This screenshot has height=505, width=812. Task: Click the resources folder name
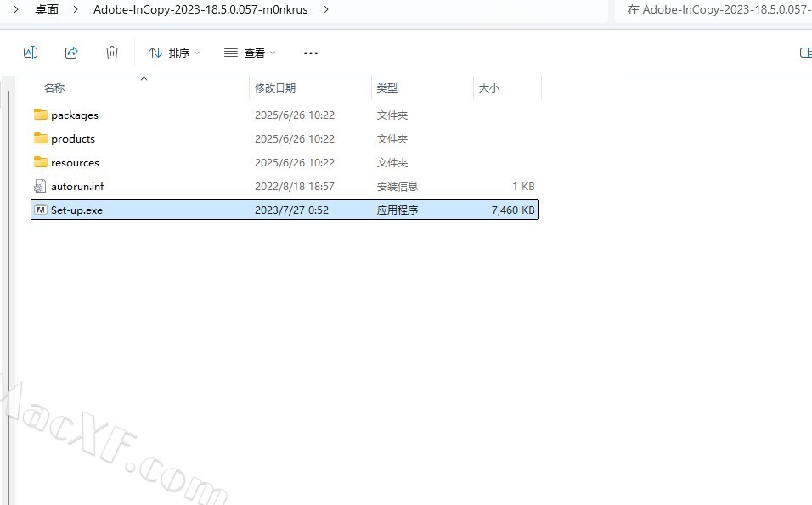[75, 162]
